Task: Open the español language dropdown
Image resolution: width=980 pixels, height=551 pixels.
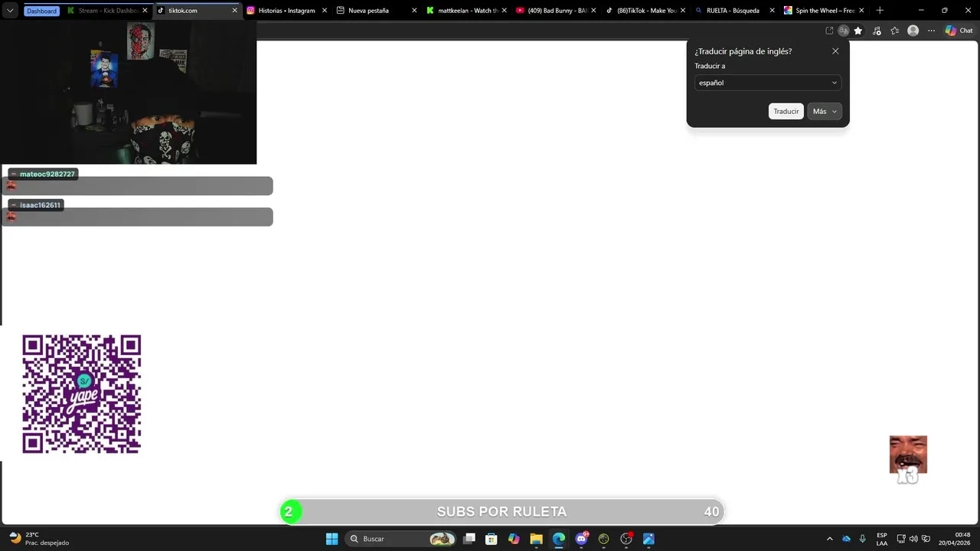Action: pos(768,83)
